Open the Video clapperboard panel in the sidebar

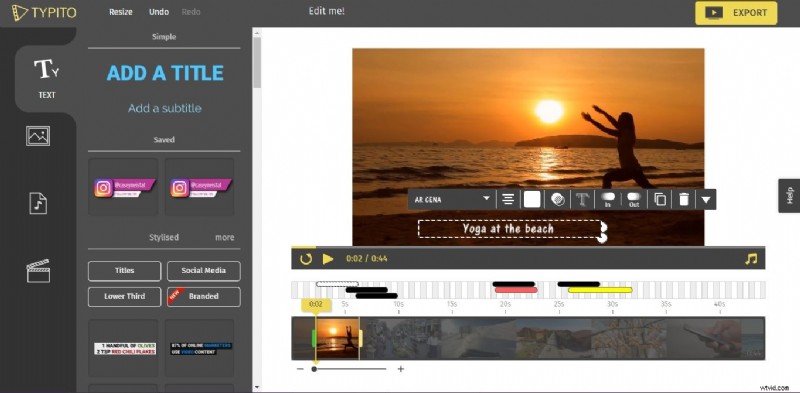point(38,271)
